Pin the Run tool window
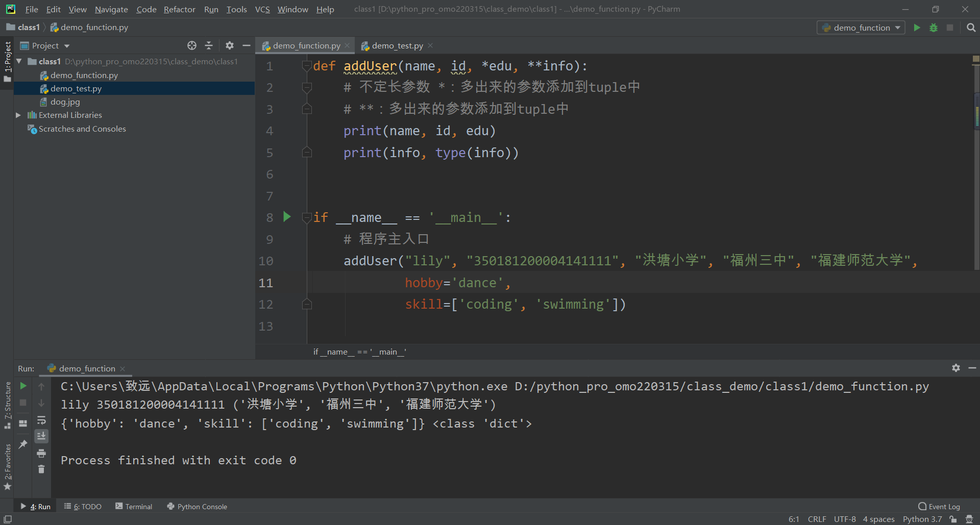 coord(23,444)
